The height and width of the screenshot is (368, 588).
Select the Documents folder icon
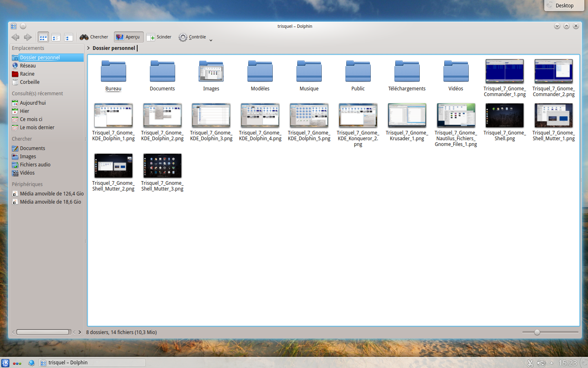click(163, 71)
